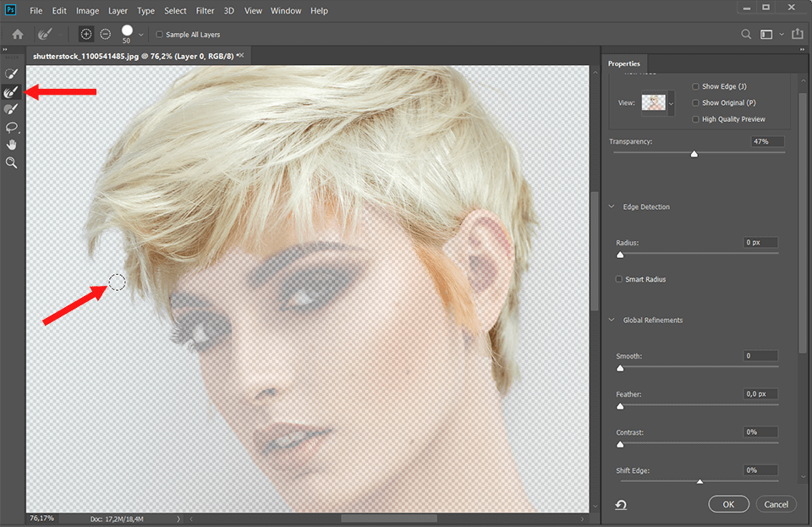
Task: Select the Quick Selection tool
Action: tap(11, 73)
